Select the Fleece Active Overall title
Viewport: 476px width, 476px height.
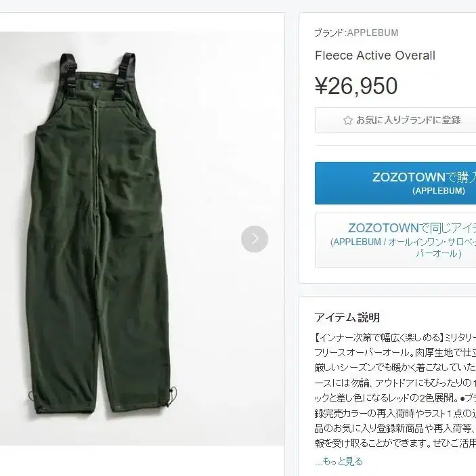pos(375,56)
